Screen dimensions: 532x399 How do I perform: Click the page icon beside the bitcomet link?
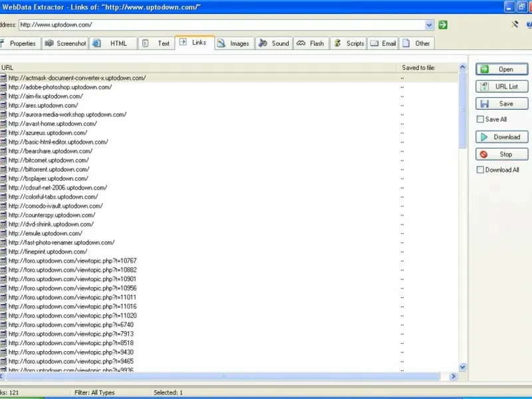pos(3,160)
